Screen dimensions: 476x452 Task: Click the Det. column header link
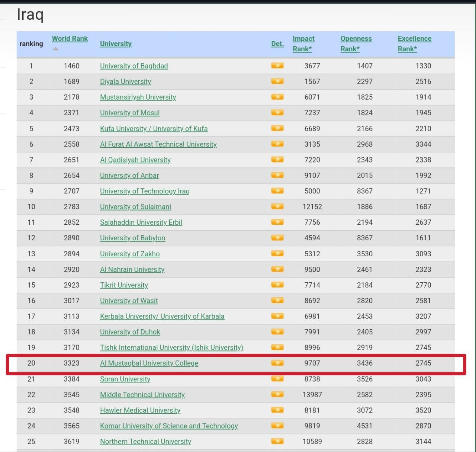277,44
